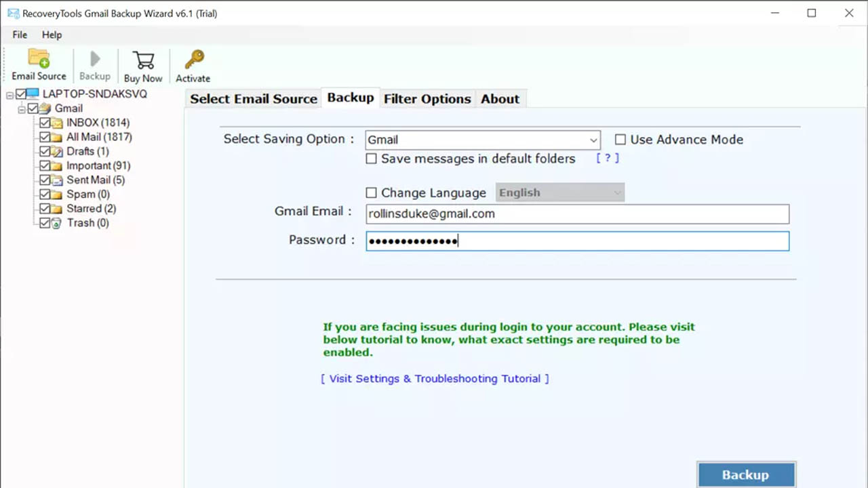The image size is (868, 488).
Task: Select Starred (2) tree label
Action: [92, 209]
